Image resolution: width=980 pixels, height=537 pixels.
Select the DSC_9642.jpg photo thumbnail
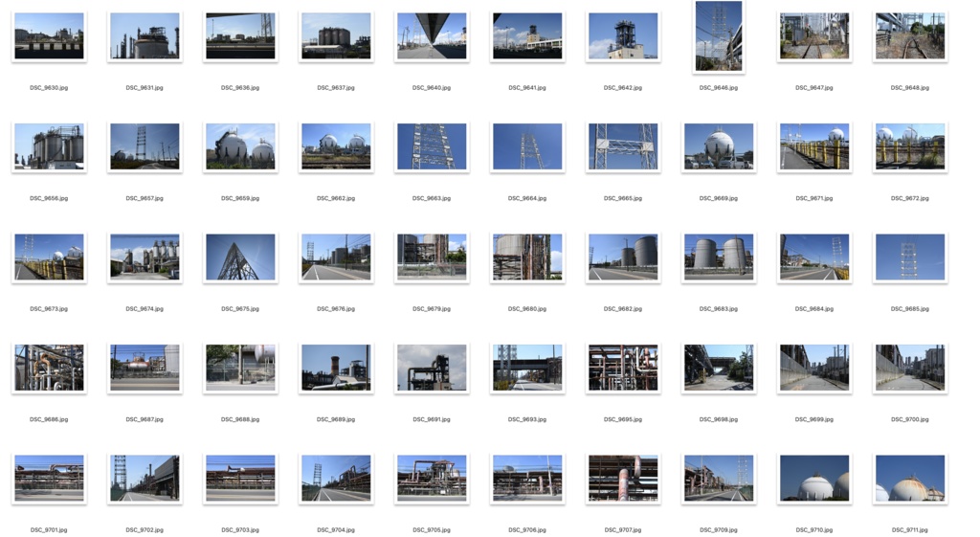pyautogui.click(x=622, y=36)
